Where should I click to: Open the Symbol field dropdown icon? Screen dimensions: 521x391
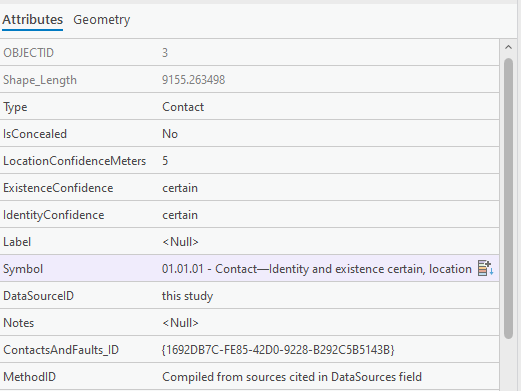click(486, 268)
